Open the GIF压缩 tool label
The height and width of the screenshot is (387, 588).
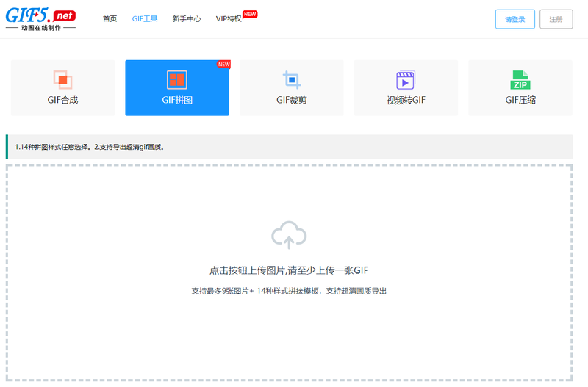click(x=520, y=100)
